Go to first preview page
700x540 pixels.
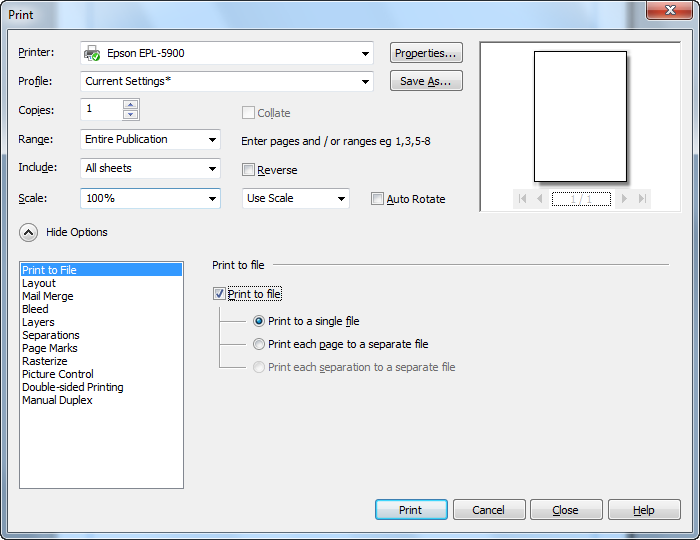(522, 199)
